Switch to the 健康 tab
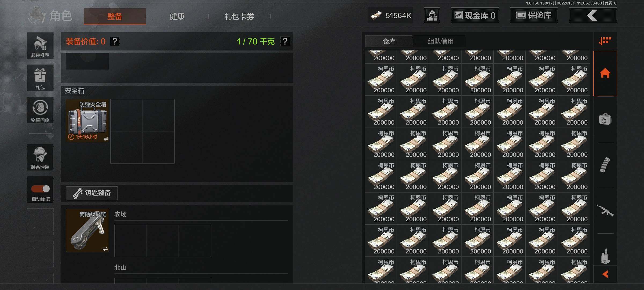644x290 pixels. pos(177,16)
